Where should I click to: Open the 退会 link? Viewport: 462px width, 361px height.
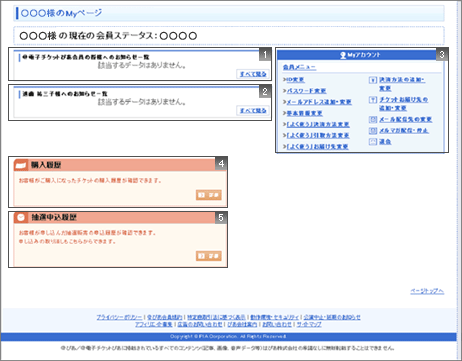(385, 142)
